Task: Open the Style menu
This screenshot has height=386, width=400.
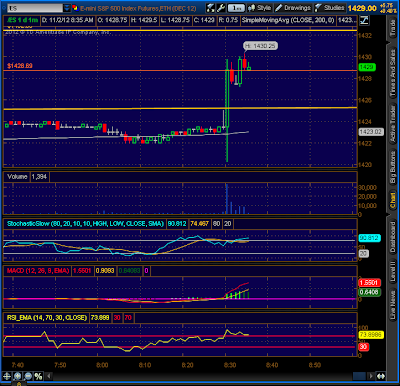Action: pos(260,8)
